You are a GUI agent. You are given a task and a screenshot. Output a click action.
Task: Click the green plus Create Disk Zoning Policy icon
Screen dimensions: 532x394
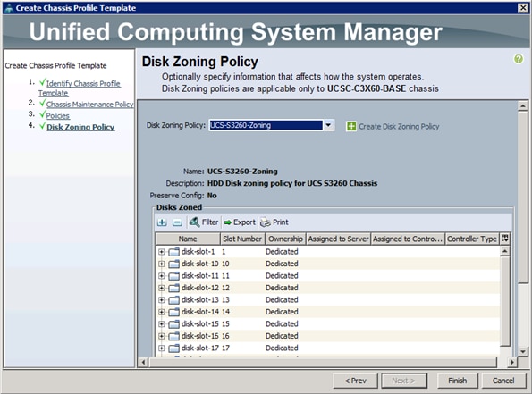351,127
